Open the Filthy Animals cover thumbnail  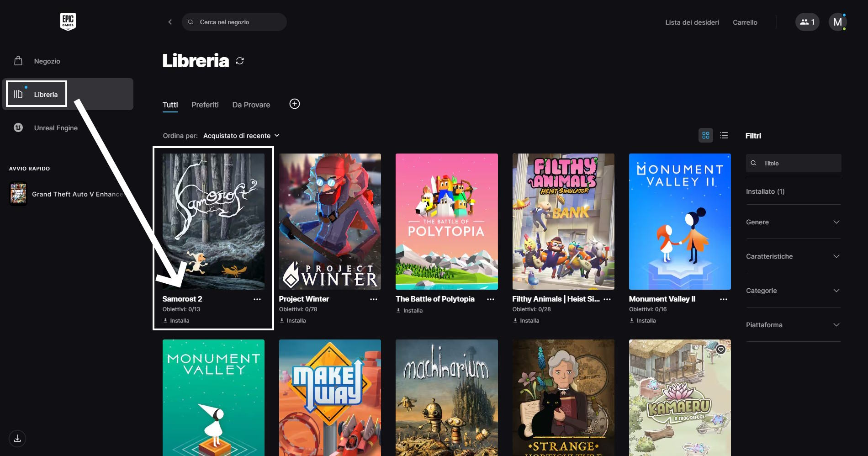click(563, 222)
